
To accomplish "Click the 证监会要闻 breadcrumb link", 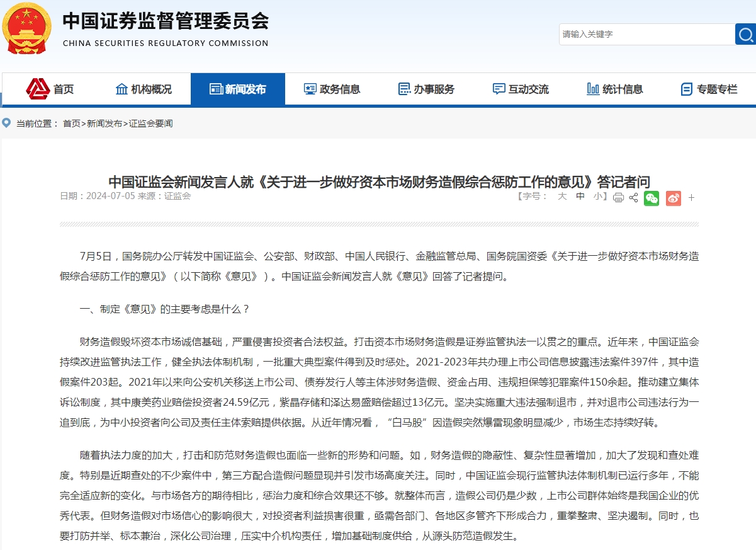I will pyautogui.click(x=150, y=123).
